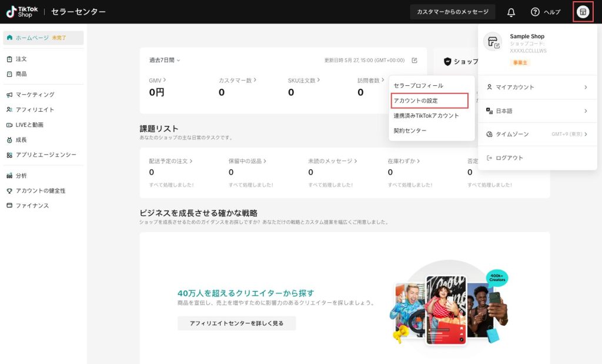This screenshot has width=602, height=364.
Task: Select 契約センター menu entry
Action: point(410,131)
